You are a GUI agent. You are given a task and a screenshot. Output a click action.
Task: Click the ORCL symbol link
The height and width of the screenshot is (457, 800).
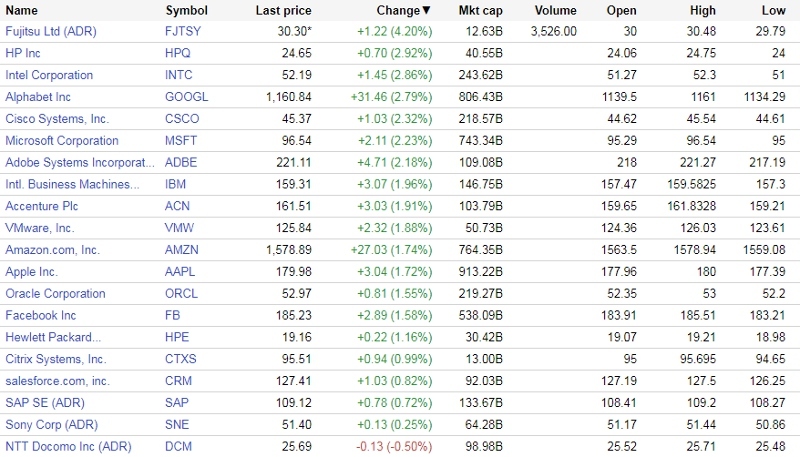183,294
